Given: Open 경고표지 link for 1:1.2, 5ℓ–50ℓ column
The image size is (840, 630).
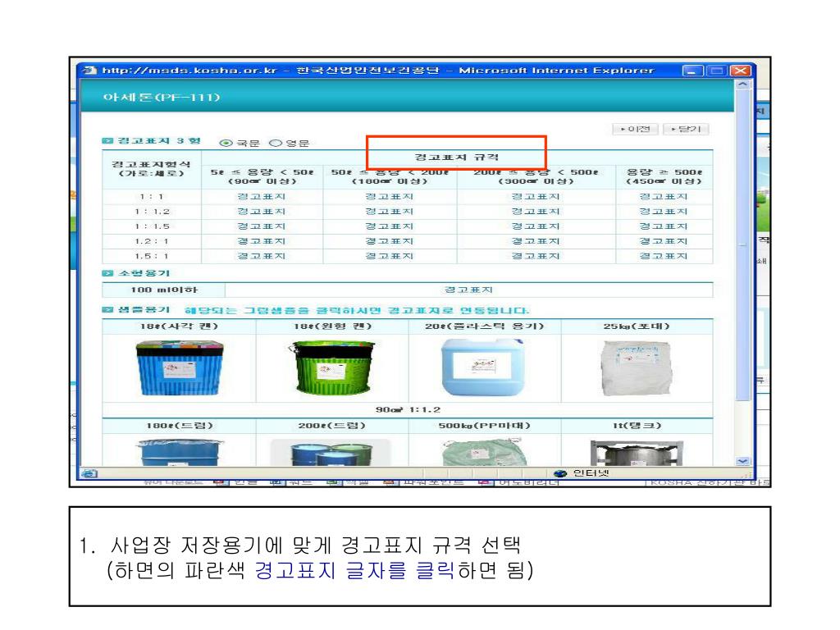Looking at the screenshot, I should click(262, 212).
